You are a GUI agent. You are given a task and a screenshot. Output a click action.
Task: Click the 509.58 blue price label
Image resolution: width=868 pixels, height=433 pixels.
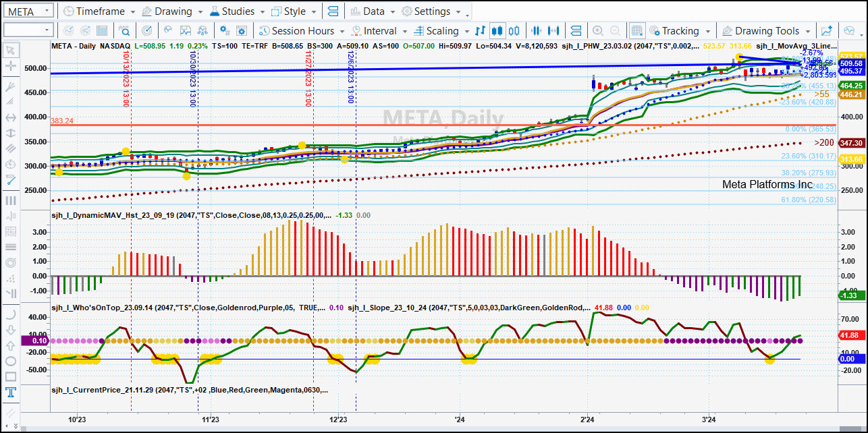pyautogui.click(x=852, y=63)
